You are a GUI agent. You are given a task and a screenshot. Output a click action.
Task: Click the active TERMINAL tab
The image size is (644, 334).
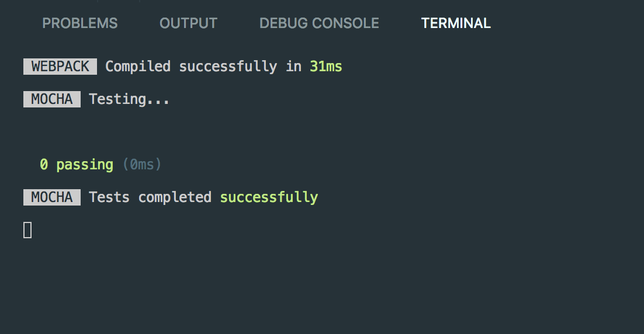pos(456,23)
